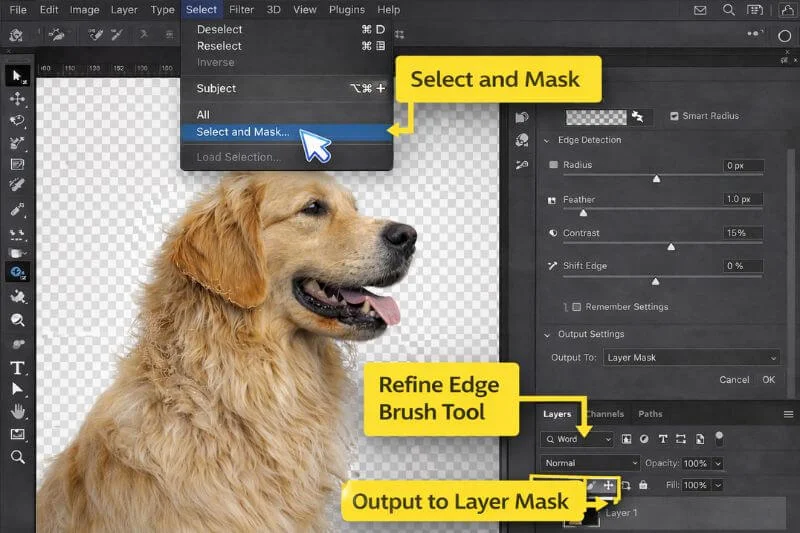Screen dimensions: 800x533
Task: Select the brush tool icon left of Edge Detection
Action: (x=521, y=140)
